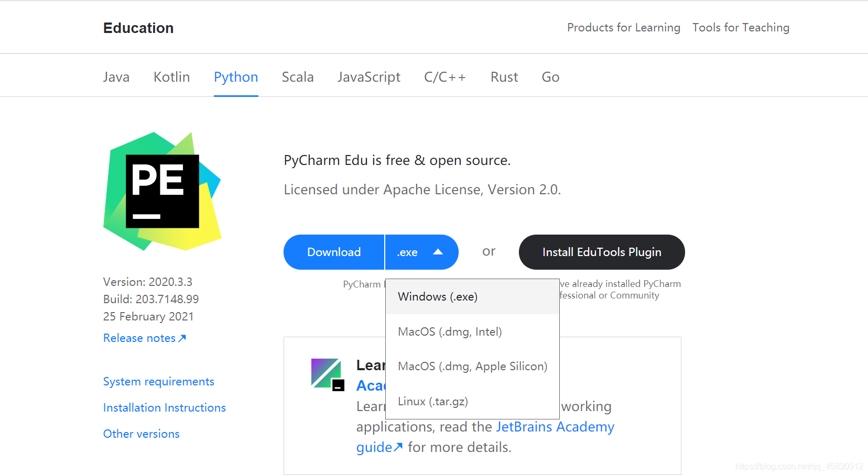Viewport: 868px width, 476px height.
Task: Click the blue Download button
Action: point(334,252)
